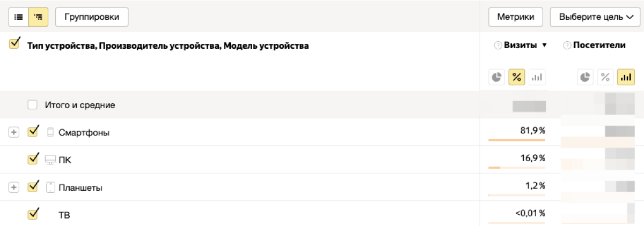Show Посетители as bar chart

625,77
